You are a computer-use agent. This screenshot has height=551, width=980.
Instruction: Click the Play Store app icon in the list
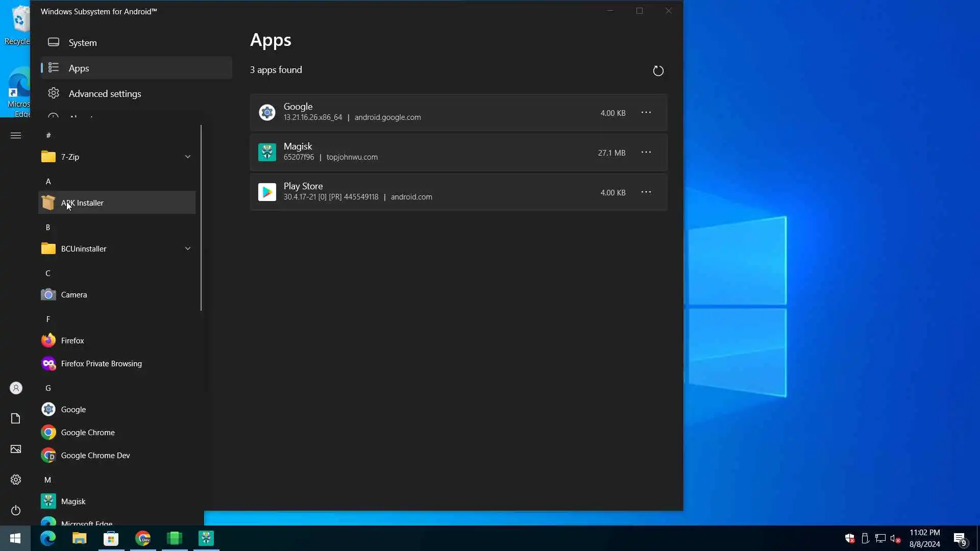coord(267,192)
